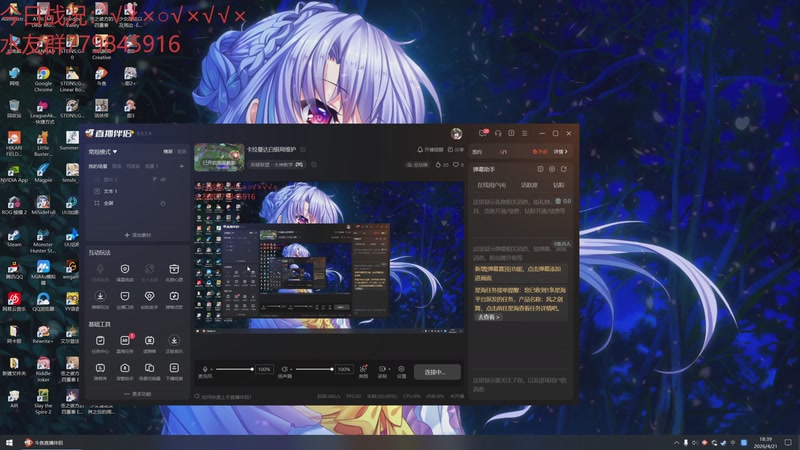The height and width of the screenshot is (450, 800).
Task: Adjust the 扬声器 volume slider
Action: click(315, 369)
